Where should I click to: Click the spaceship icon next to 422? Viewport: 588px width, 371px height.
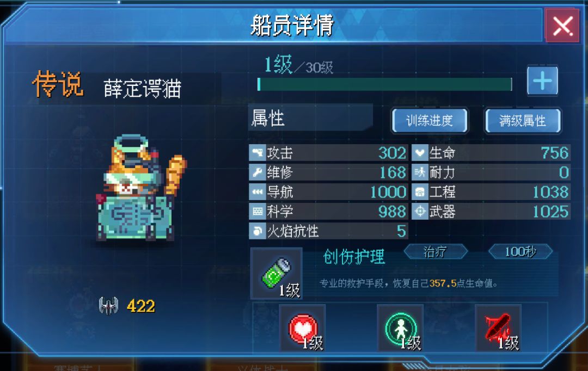click(x=108, y=305)
